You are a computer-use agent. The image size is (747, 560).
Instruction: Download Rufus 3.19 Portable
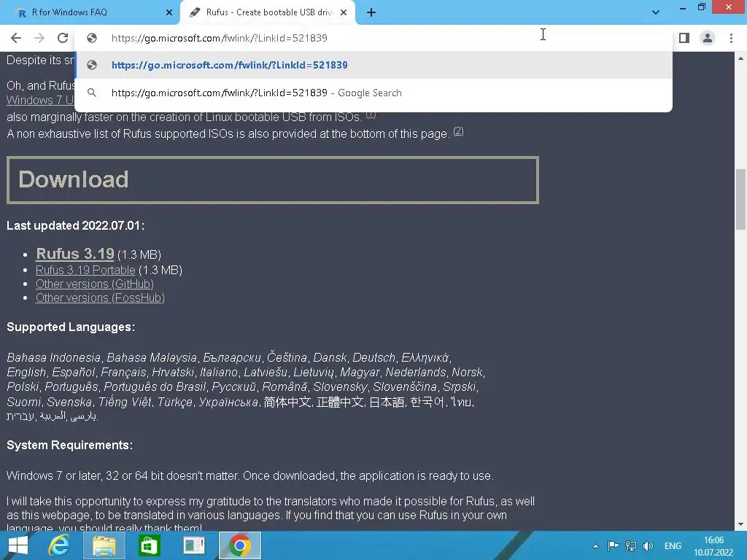coord(86,270)
